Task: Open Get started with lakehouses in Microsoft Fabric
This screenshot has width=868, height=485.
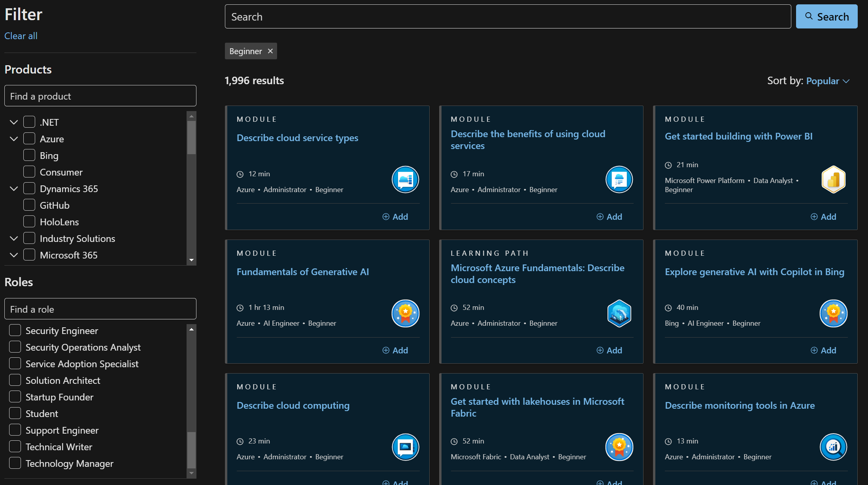Action: [537, 407]
